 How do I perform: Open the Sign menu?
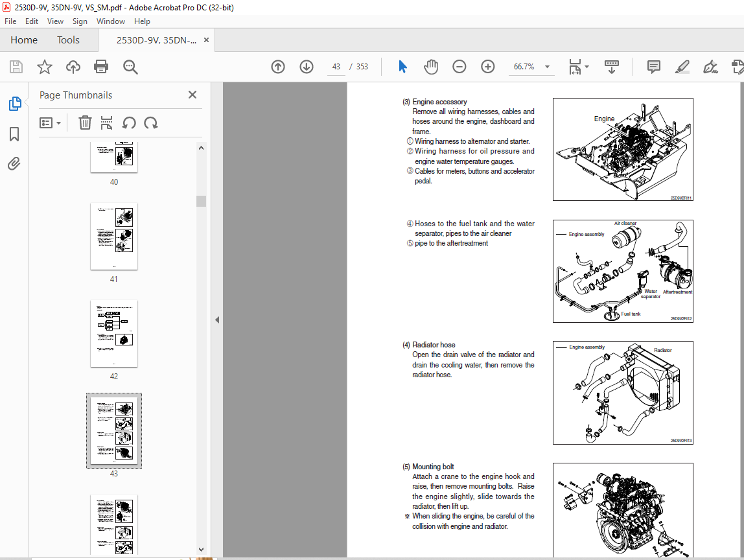point(80,21)
